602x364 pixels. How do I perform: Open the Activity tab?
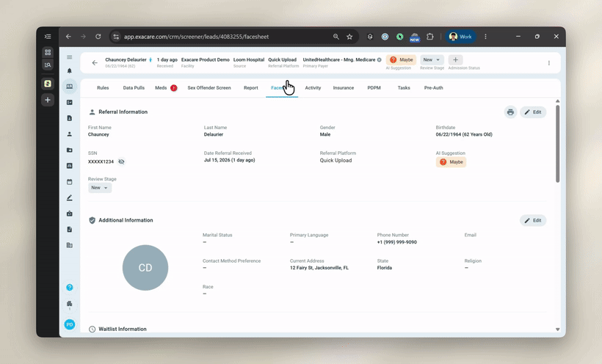coord(313,88)
